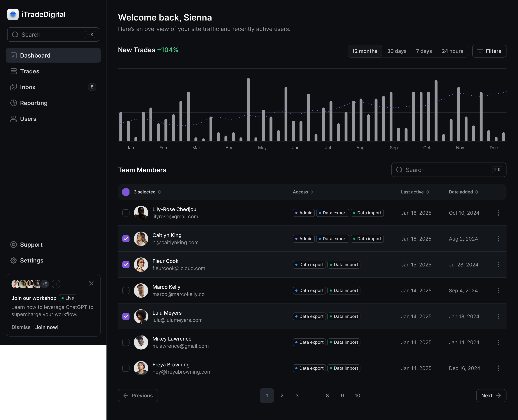Sort members by Last active
This screenshot has height=420, width=518.
tap(414, 192)
